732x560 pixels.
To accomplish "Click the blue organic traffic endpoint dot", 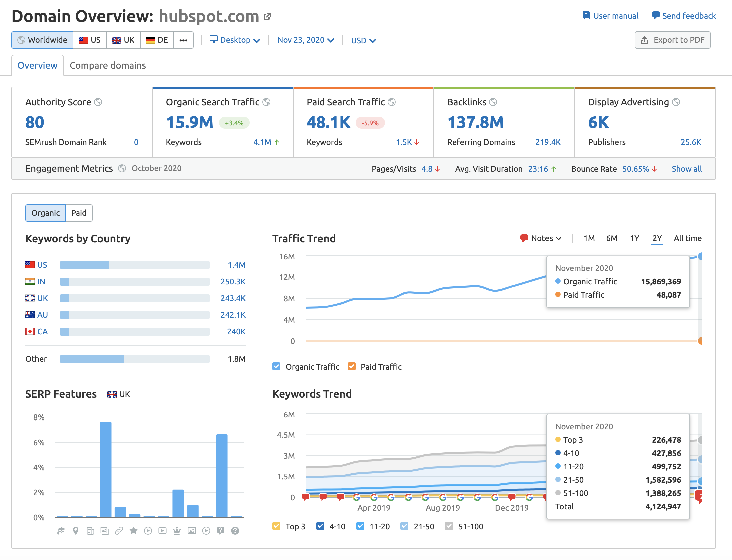I will [x=700, y=256].
